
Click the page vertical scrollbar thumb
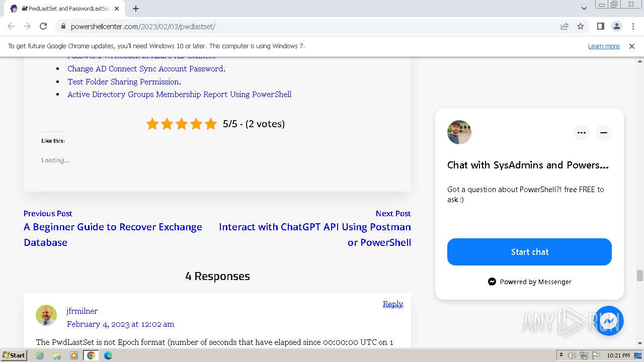tap(639, 276)
